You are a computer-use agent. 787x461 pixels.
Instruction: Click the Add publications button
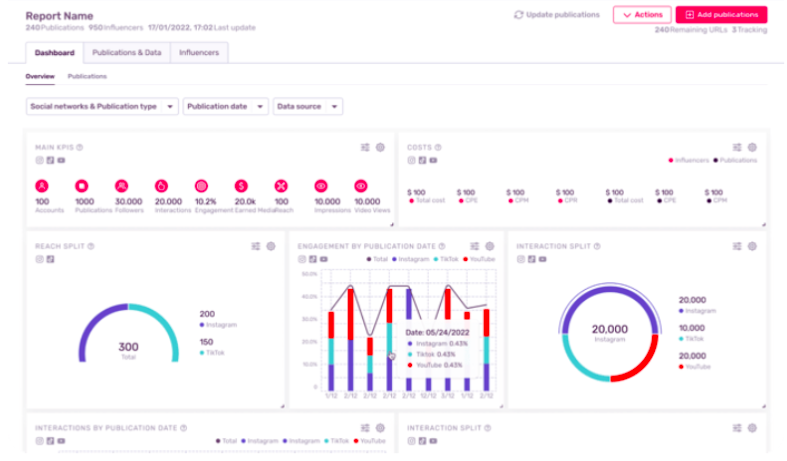[x=721, y=15]
